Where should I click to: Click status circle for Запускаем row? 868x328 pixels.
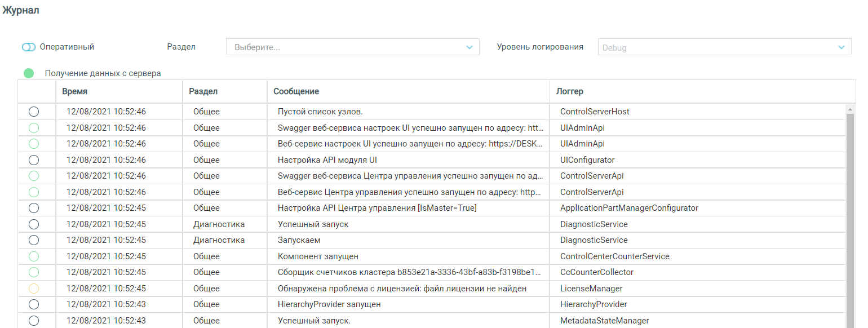click(x=34, y=240)
